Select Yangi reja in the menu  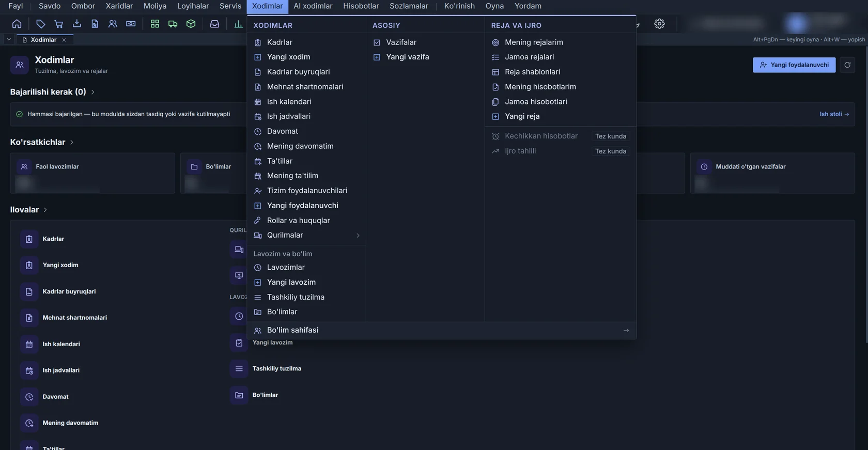click(560, 116)
